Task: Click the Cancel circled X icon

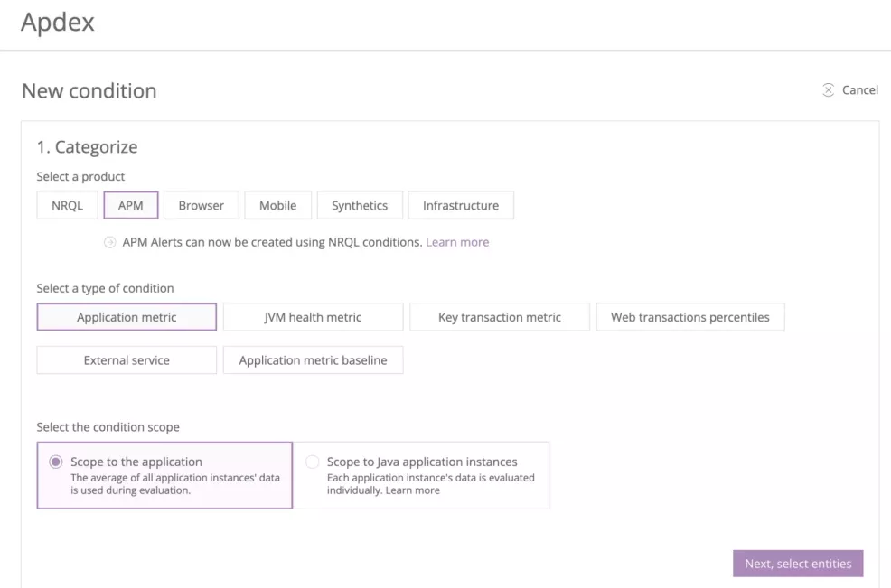Action: point(829,89)
